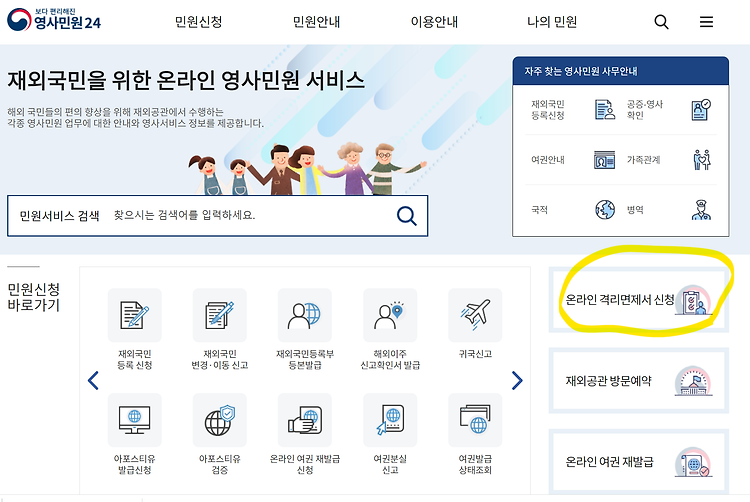Click the 가족관계 family icon
750x502 pixels.
(702, 160)
